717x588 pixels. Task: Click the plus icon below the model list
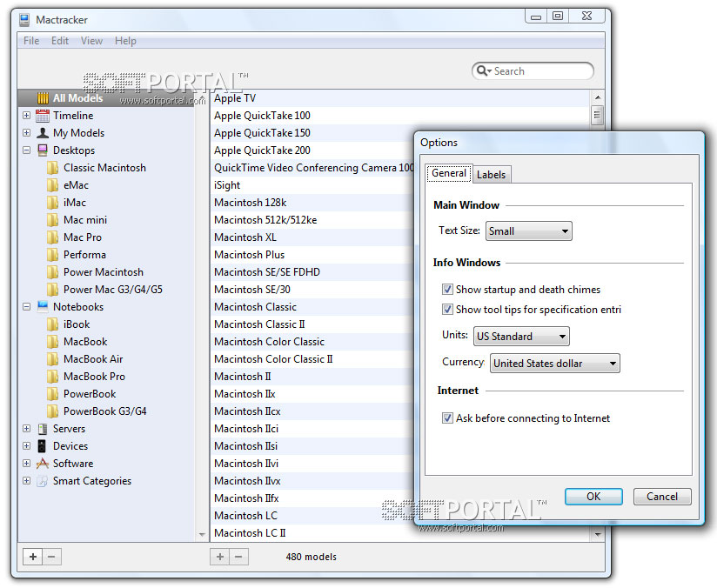click(x=220, y=557)
